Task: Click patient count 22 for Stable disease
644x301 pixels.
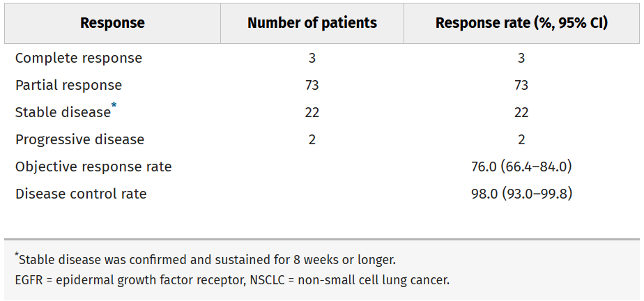Action: [312, 113]
